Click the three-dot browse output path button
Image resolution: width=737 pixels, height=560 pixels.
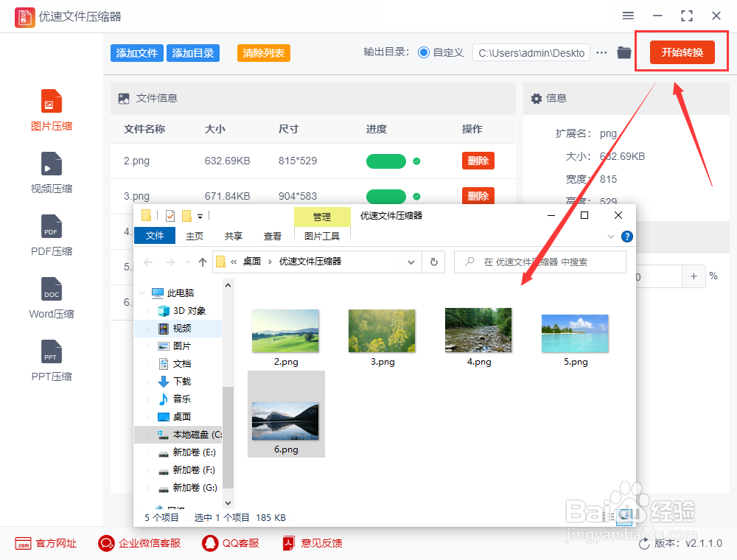(601, 52)
